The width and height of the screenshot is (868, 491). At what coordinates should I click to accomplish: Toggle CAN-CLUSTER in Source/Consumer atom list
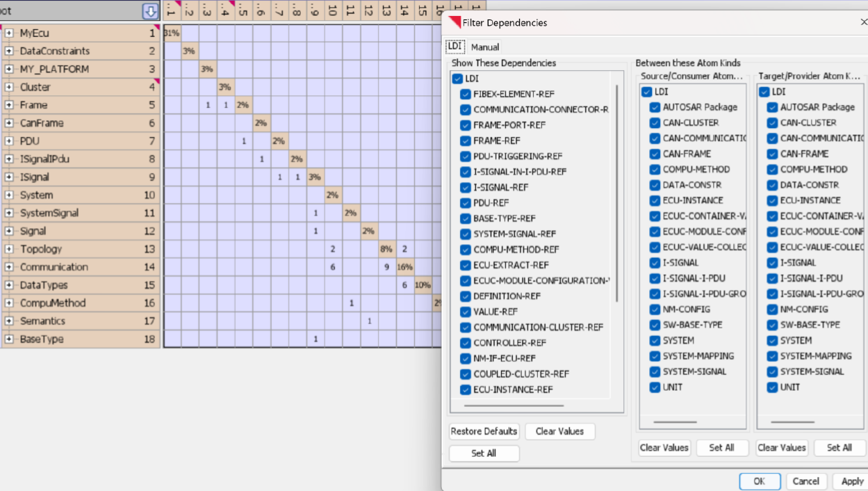655,122
